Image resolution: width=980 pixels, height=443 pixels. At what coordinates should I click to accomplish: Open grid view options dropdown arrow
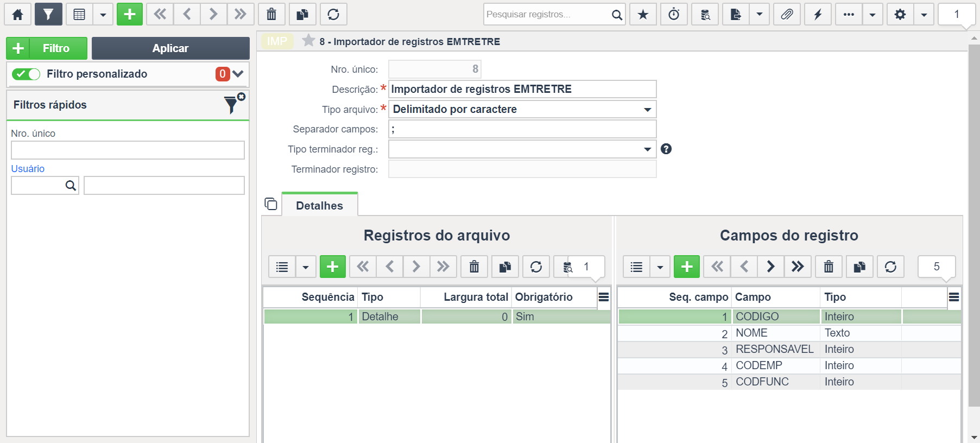[x=103, y=14]
